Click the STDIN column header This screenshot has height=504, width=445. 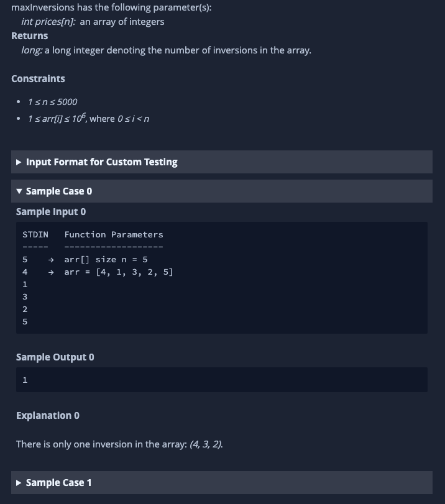[35, 235]
